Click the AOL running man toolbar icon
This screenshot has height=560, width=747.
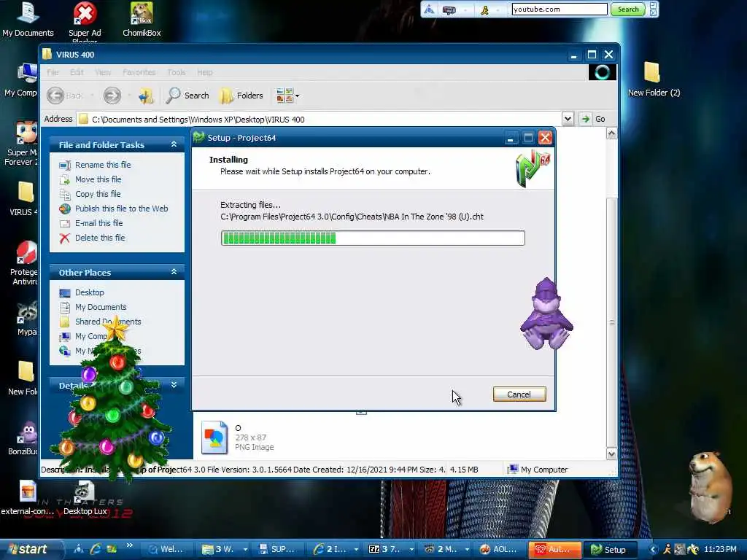tap(484, 9)
